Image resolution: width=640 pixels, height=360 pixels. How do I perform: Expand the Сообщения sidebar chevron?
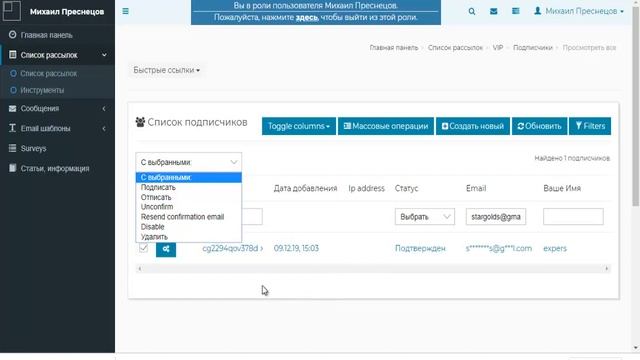[104, 109]
